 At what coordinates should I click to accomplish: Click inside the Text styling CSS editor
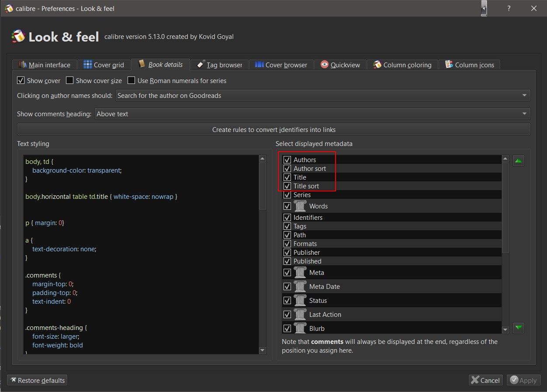[141, 253]
